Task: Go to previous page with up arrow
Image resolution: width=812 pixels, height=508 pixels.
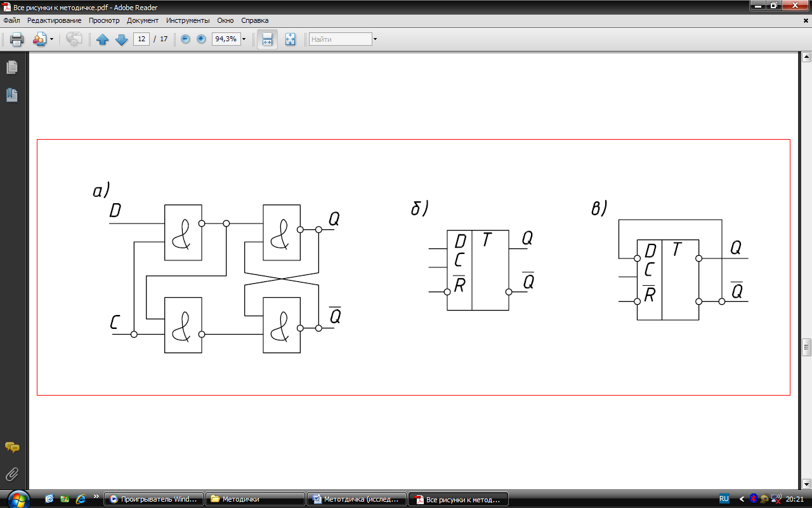Action: (103, 39)
